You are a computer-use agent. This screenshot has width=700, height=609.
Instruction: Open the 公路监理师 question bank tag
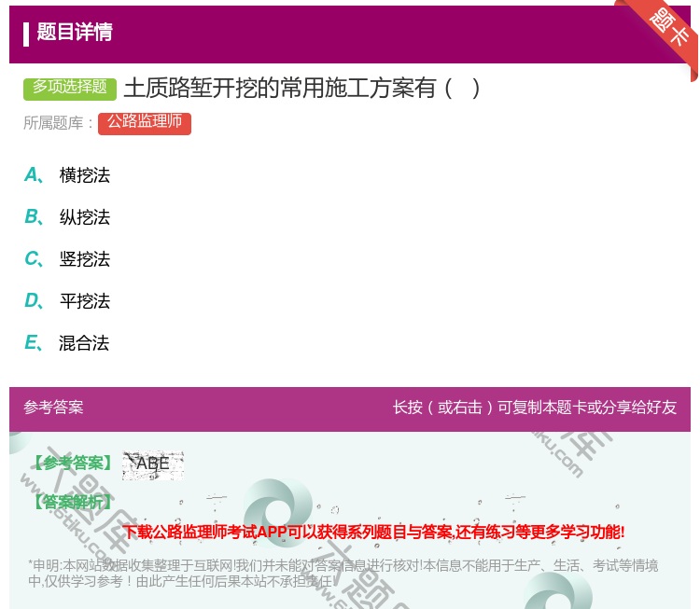click(145, 124)
